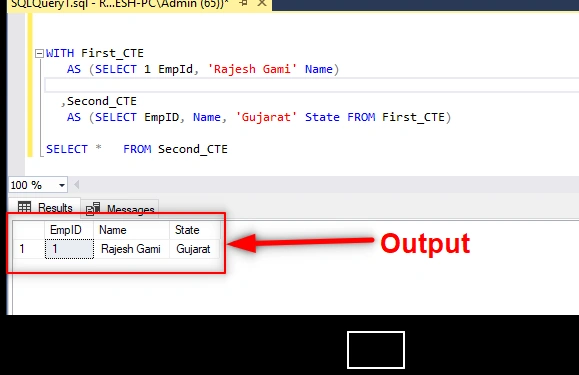The width and height of the screenshot is (579, 375).
Task: Click First_CTE after the WITH keyword
Action: (112, 53)
